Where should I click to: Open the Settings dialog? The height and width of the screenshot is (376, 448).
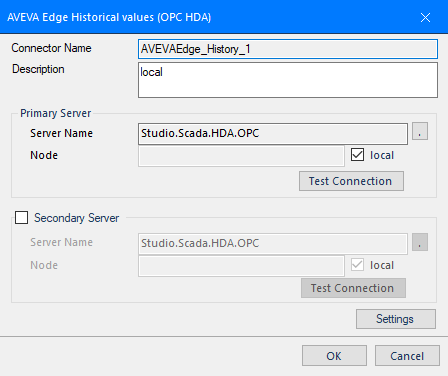(396, 319)
